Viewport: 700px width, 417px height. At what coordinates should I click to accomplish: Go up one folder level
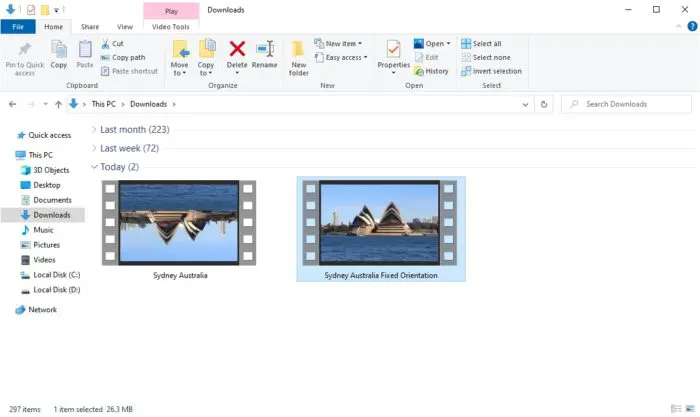click(58, 104)
